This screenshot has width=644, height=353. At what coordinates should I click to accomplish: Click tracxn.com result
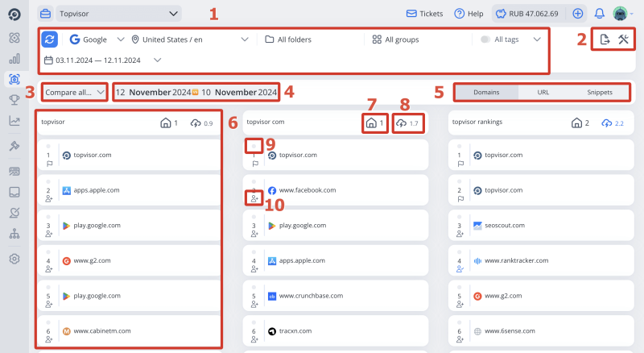coord(295,330)
